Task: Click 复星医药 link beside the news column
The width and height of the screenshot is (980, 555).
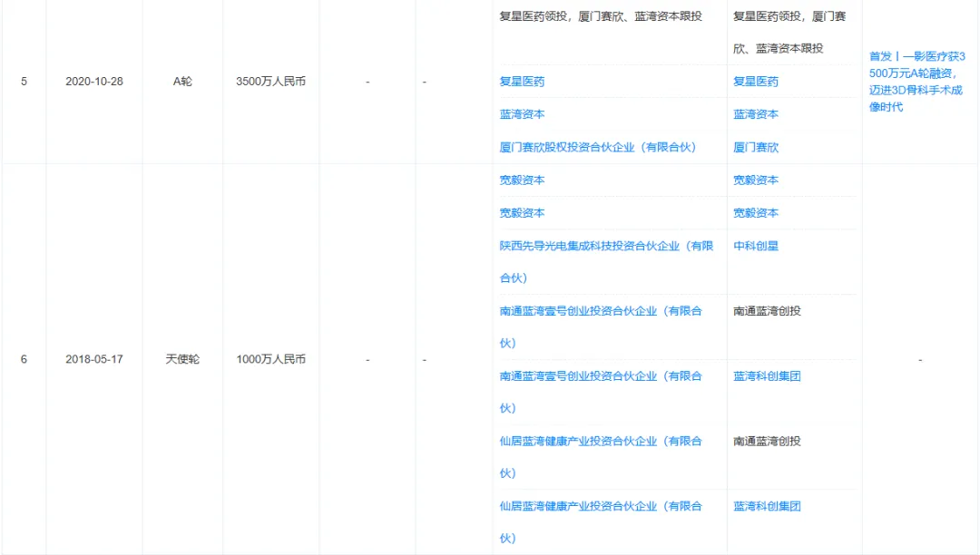Action: 756,81
